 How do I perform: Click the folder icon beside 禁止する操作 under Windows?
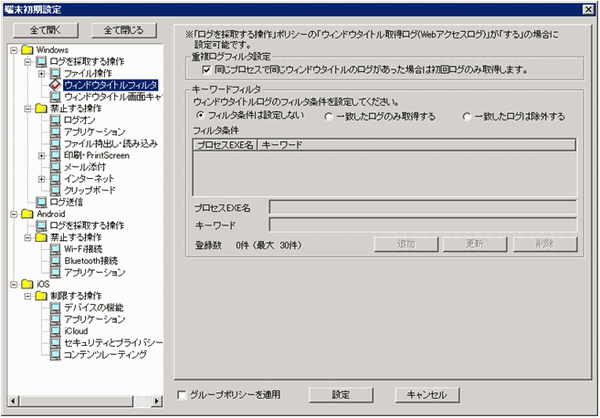(41, 108)
